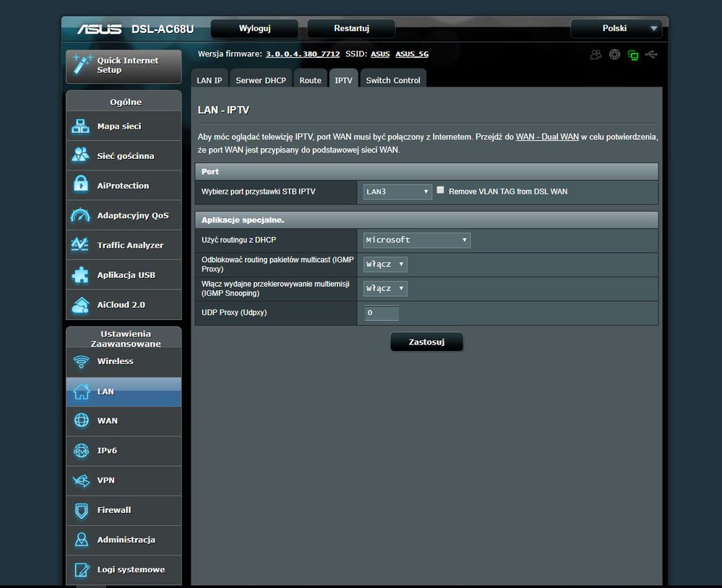This screenshot has height=588, width=722.
Task: Expand the LAN3 STB port dropdown
Action: pos(397,191)
